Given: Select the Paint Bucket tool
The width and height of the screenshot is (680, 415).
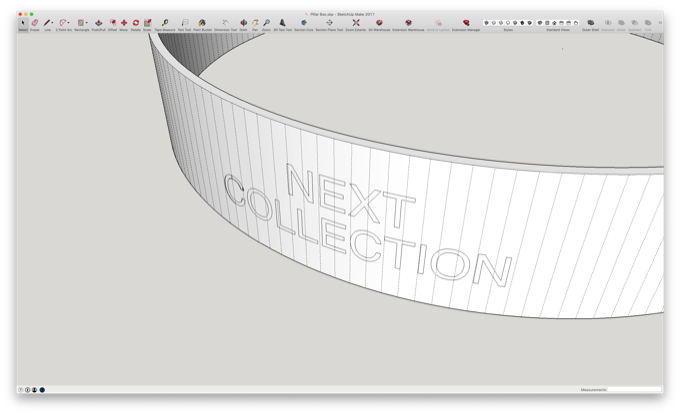Looking at the screenshot, I should click(202, 23).
